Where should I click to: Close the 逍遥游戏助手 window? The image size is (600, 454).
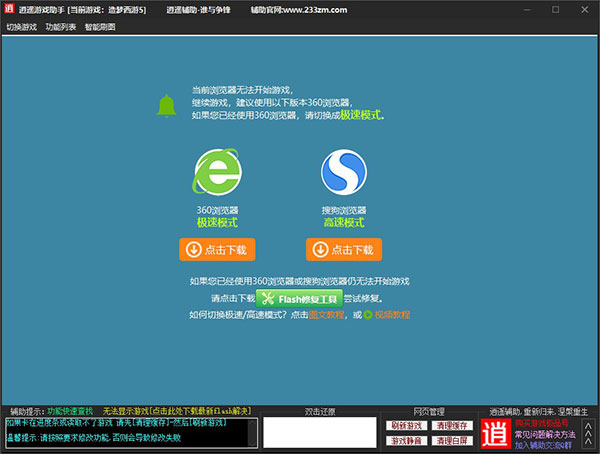click(587, 9)
